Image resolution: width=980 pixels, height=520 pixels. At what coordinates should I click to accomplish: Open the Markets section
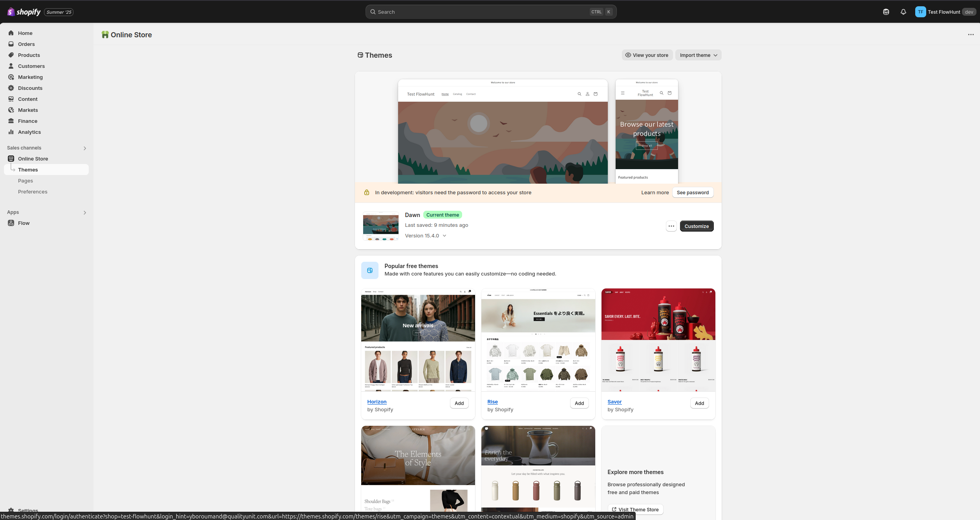tap(28, 110)
